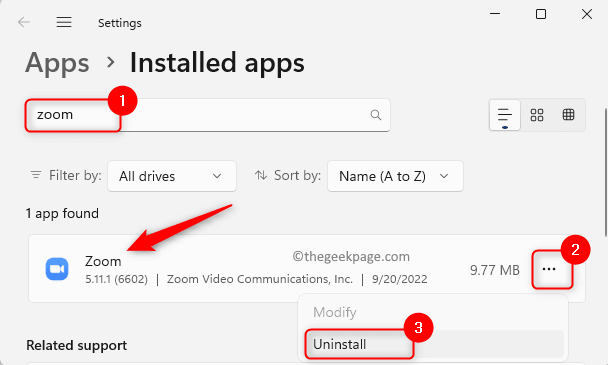Switch to list view layout
608x365 pixels.
(504, 116)
